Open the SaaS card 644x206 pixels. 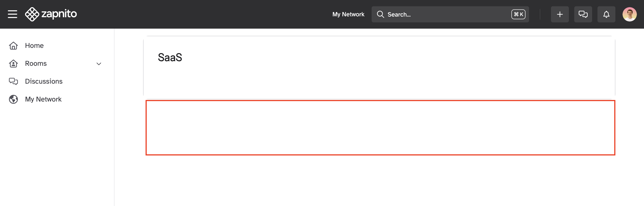pyautogui.click(x=379, y=68)
